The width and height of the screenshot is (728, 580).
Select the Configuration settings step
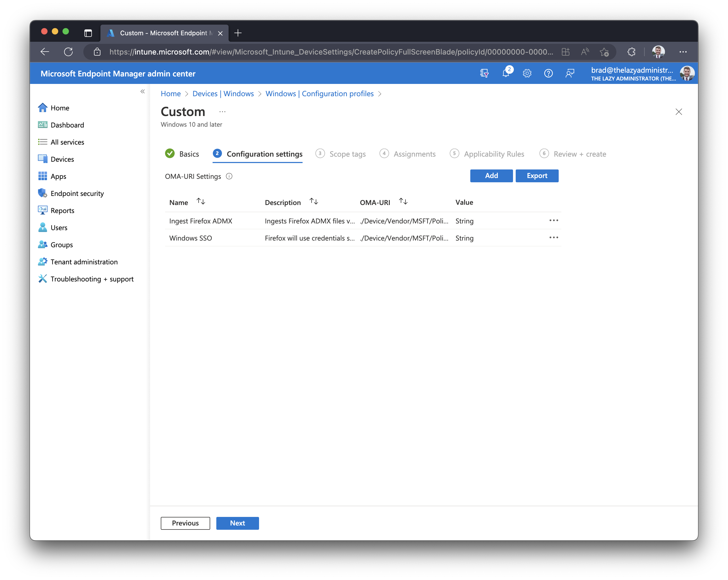tap(257, 154)
